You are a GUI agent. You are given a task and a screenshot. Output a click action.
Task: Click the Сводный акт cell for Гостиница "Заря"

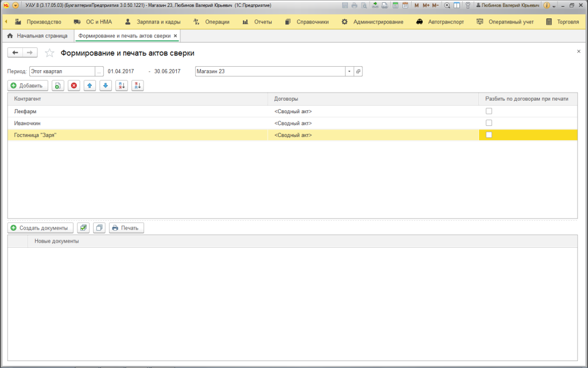coord(373,135)
